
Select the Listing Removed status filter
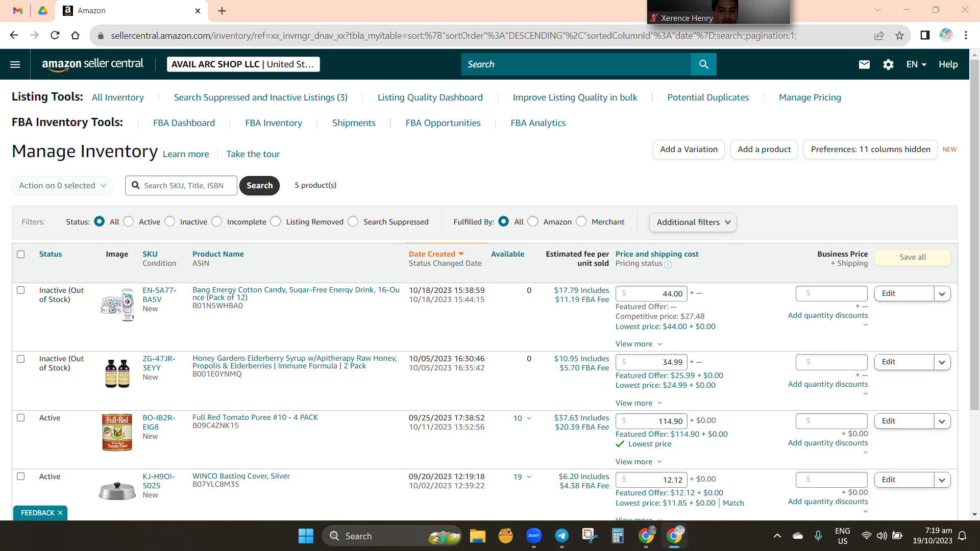(276, 221)
